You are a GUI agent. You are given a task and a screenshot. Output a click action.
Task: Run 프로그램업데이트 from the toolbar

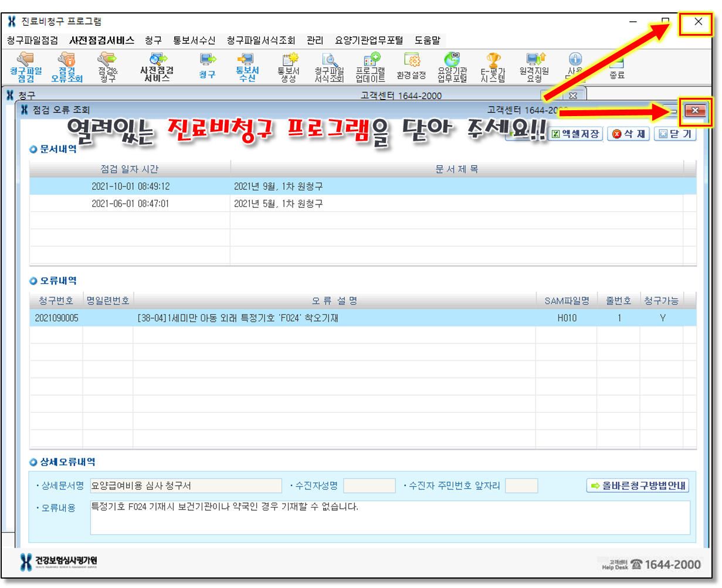[x=371, y=67]
